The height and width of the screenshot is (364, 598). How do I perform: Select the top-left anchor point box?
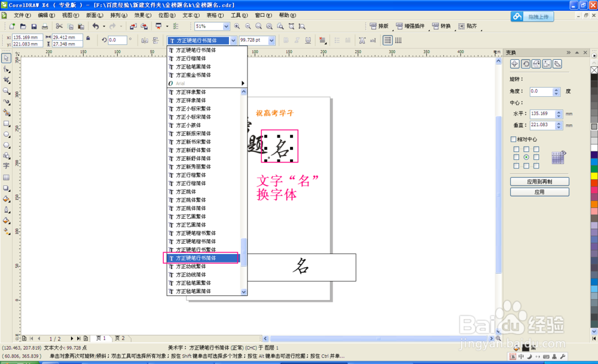pyautogui.click(x=517, y=149)
